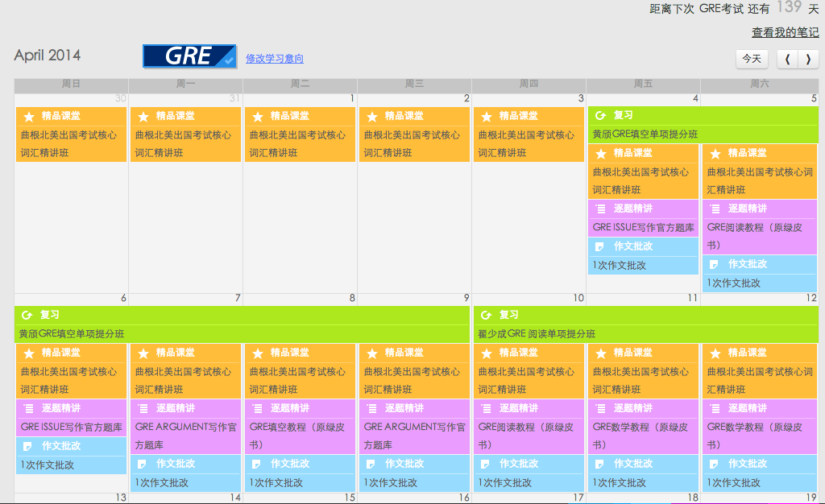Click the 今天 (today) button
Viewport: 825px width, 504px height.
[752, 59]
